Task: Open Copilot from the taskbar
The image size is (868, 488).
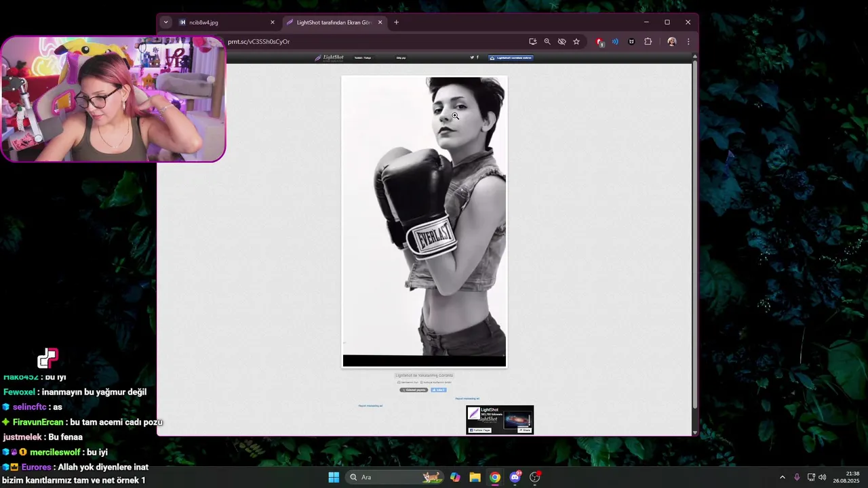Action: coord(455,477)
